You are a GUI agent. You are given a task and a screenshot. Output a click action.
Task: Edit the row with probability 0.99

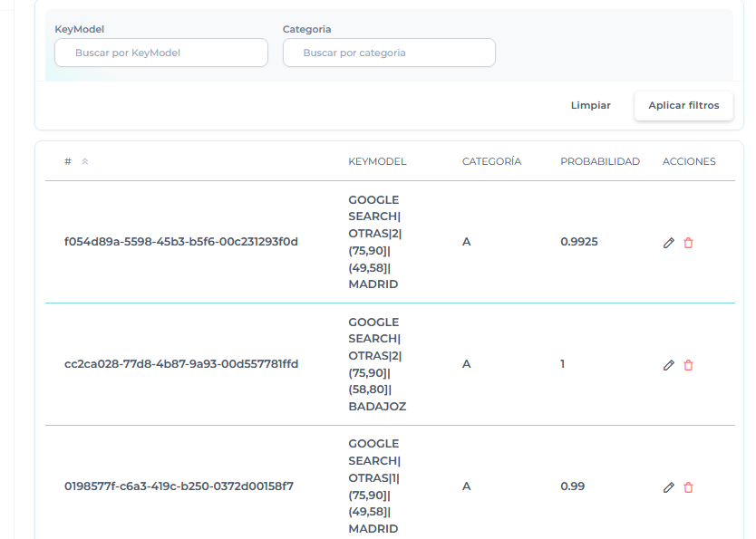click(669, 487)
